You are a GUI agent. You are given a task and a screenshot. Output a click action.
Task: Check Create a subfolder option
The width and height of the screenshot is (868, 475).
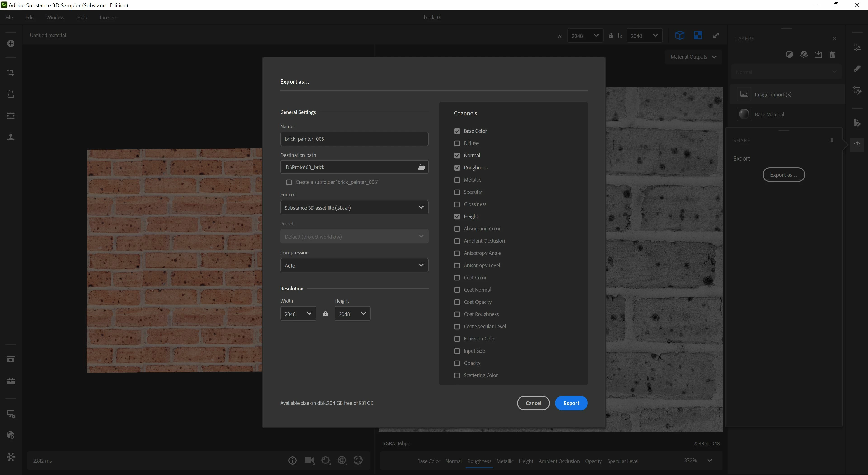[289, 182]
